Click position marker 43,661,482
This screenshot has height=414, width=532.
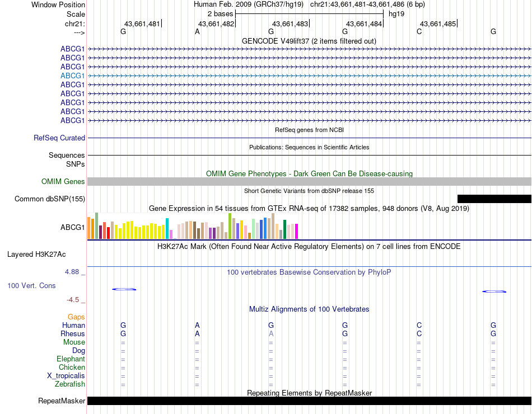216,23
